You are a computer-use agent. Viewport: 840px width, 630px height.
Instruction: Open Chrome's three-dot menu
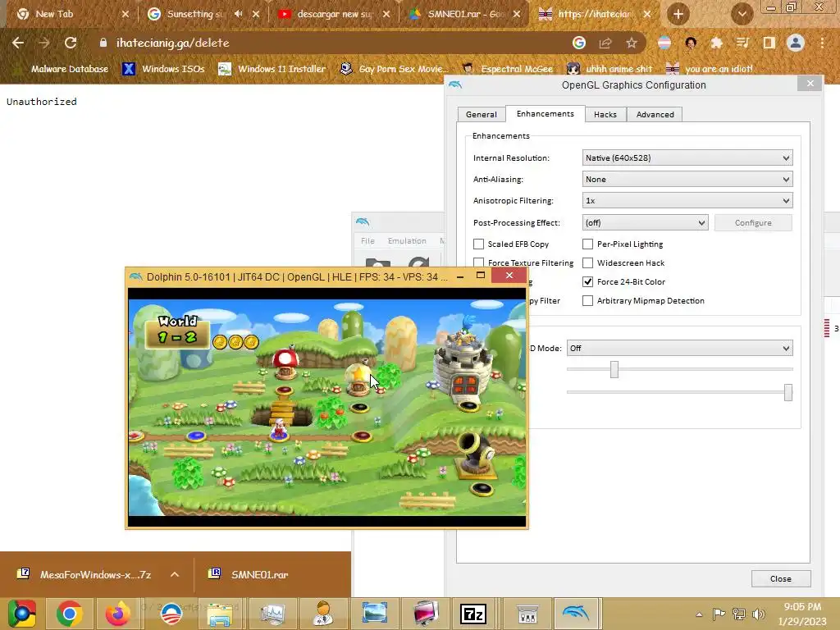822,43
